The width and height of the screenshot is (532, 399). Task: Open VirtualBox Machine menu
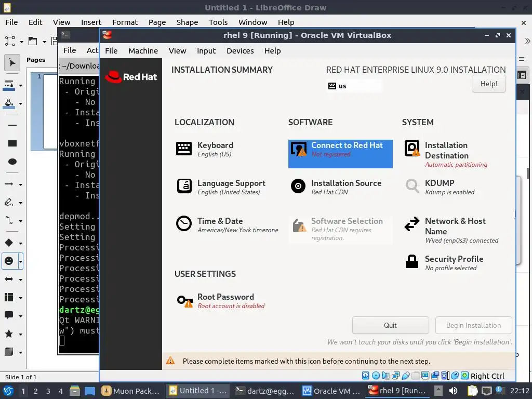pos(143,51)
